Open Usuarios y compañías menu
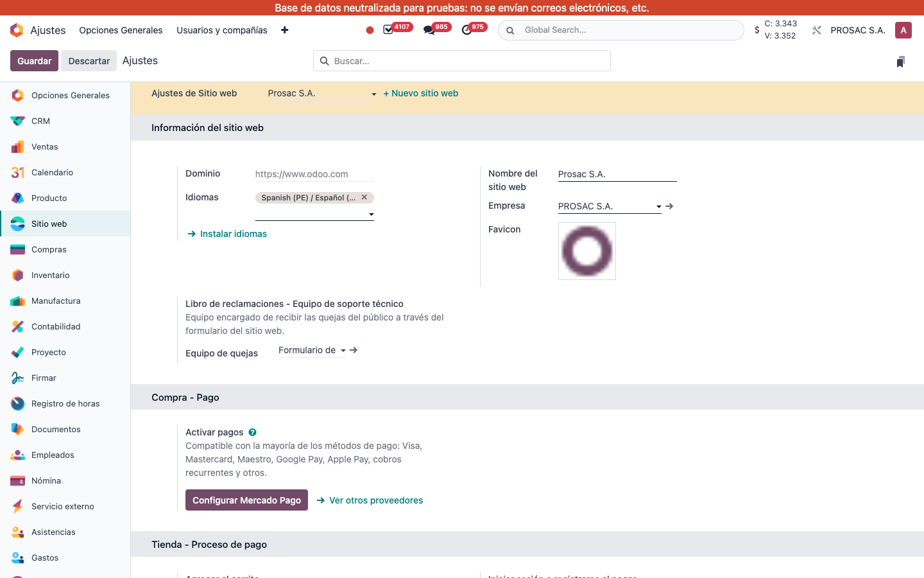The image size is (924, 578). (x=222, y=30)
